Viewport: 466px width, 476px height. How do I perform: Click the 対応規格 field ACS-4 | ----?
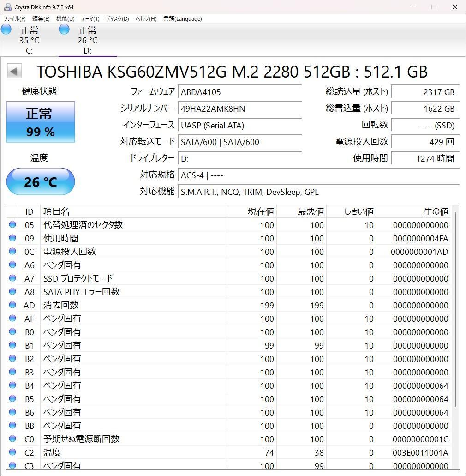coord(318,175)
